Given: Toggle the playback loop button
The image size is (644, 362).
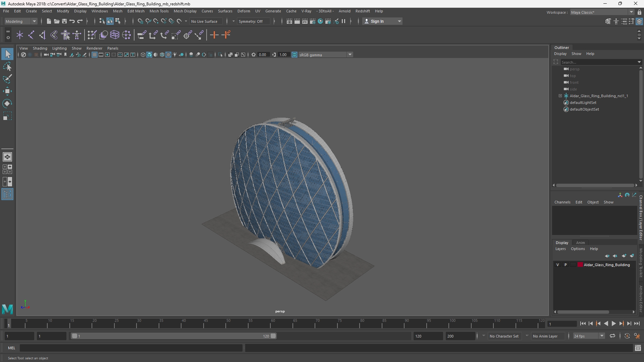Looking at the screenshot, I should click(612, 336).
